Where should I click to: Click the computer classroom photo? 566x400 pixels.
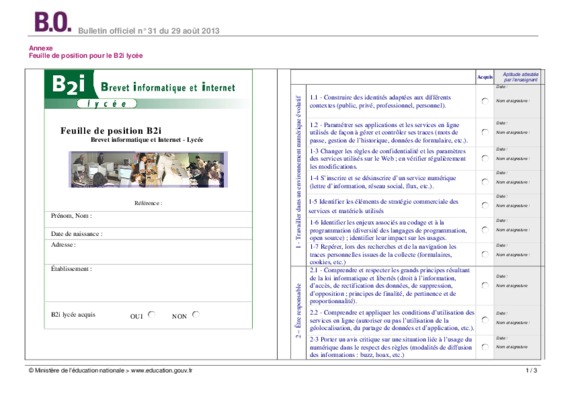point(148,169)
